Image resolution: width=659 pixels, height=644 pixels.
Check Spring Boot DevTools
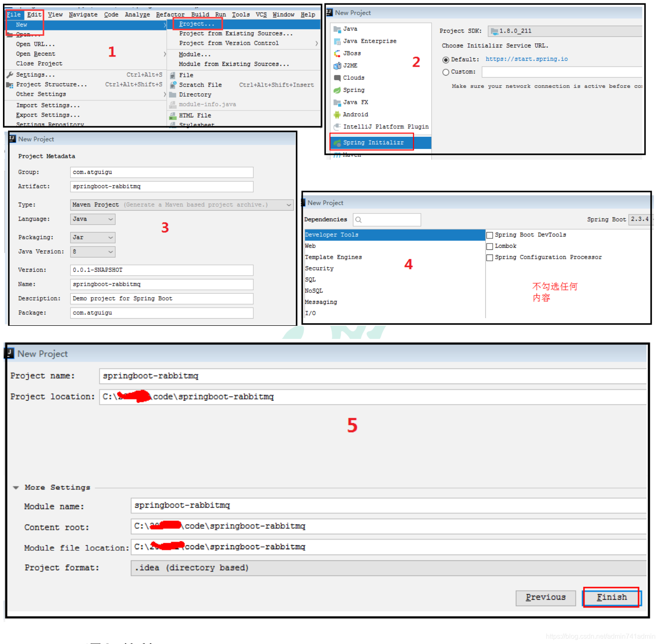[x=490, y=235]
